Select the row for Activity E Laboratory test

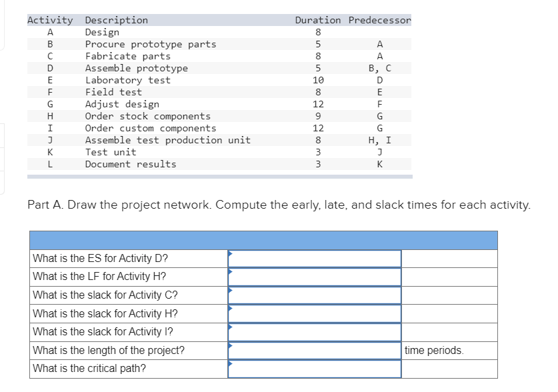[133, 80]
